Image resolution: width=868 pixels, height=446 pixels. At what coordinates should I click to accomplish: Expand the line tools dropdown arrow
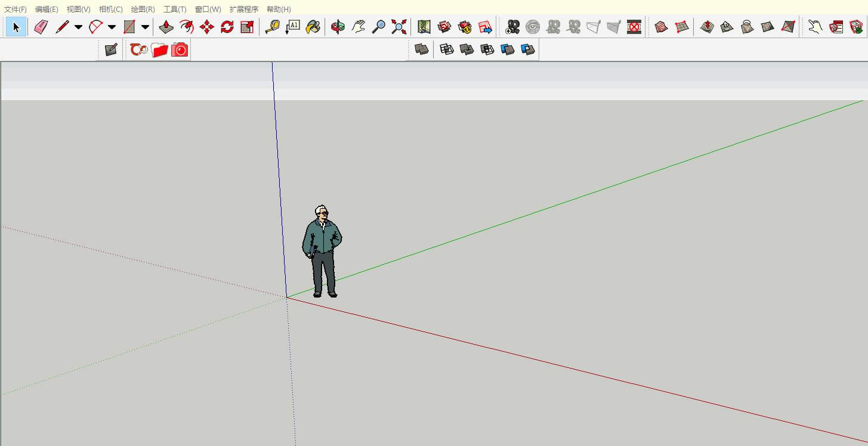(78, 27)
